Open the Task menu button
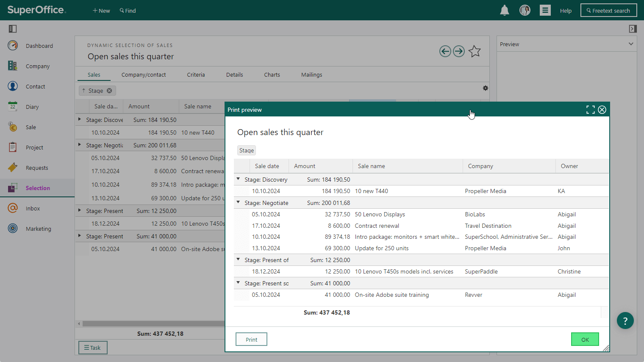Viewport: 644px width, 362px height. tap(93, 348)
